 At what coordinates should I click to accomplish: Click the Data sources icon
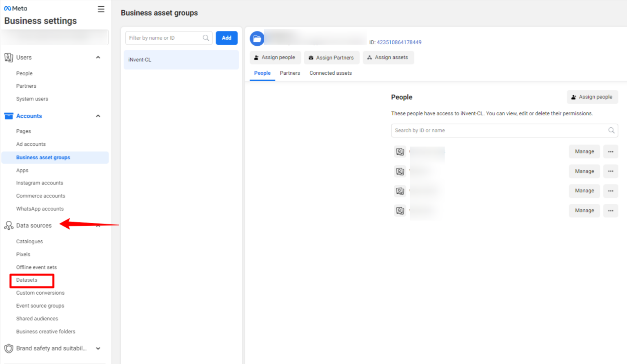pos(8,225)
